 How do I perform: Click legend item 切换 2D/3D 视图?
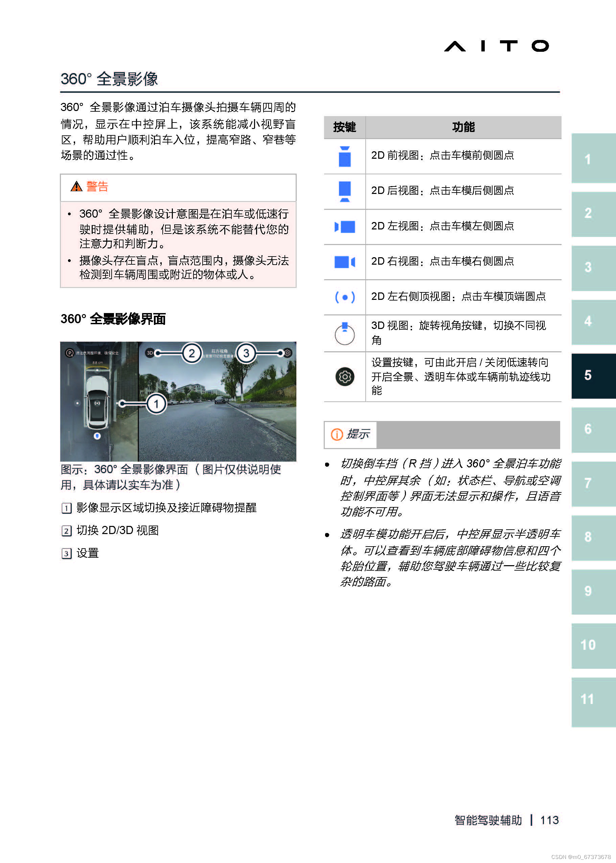point(118,531)
